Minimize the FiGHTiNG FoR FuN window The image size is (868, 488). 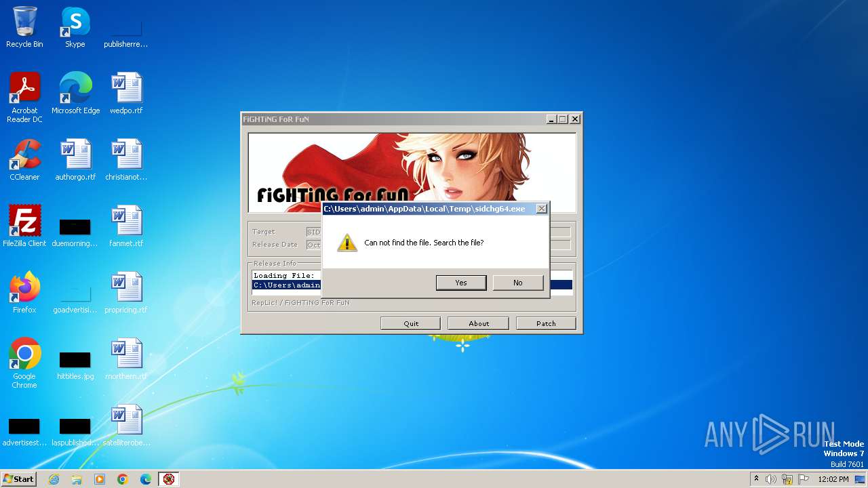click(x=552, y=119)
